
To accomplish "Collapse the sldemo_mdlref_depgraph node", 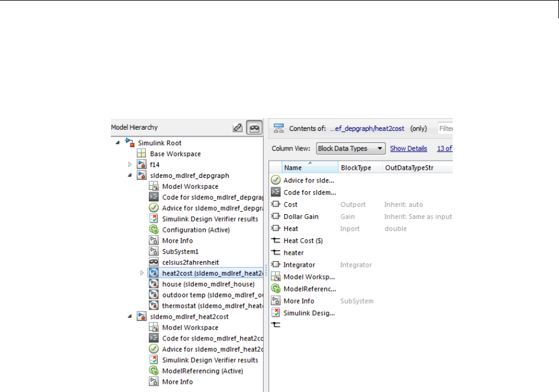I will pyautogui.click(x=130, y=175).
